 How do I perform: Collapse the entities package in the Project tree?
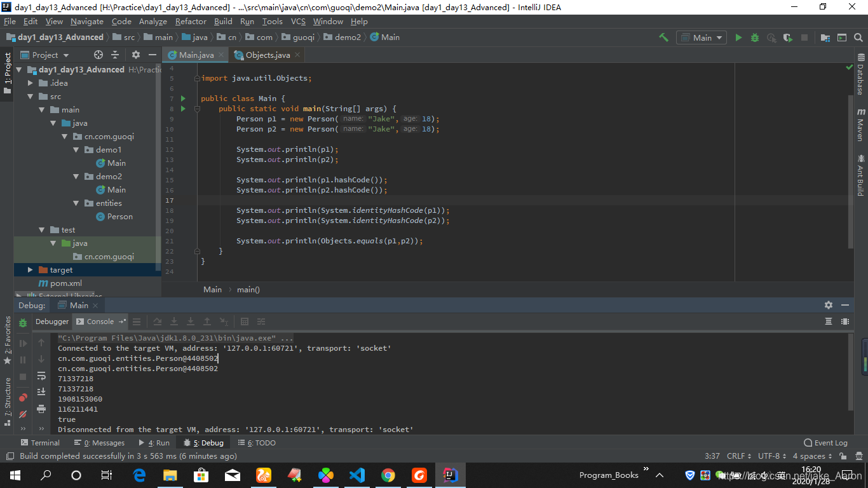(x=76, y=203)
